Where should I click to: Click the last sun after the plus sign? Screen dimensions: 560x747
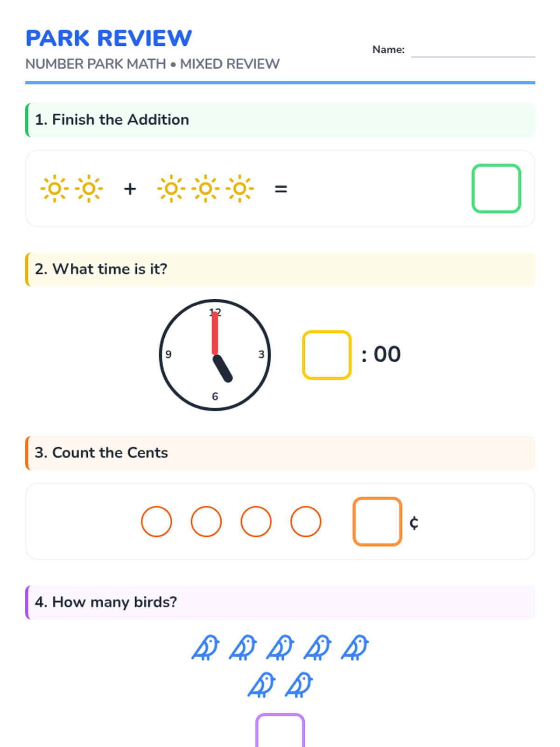pos(239,189)
